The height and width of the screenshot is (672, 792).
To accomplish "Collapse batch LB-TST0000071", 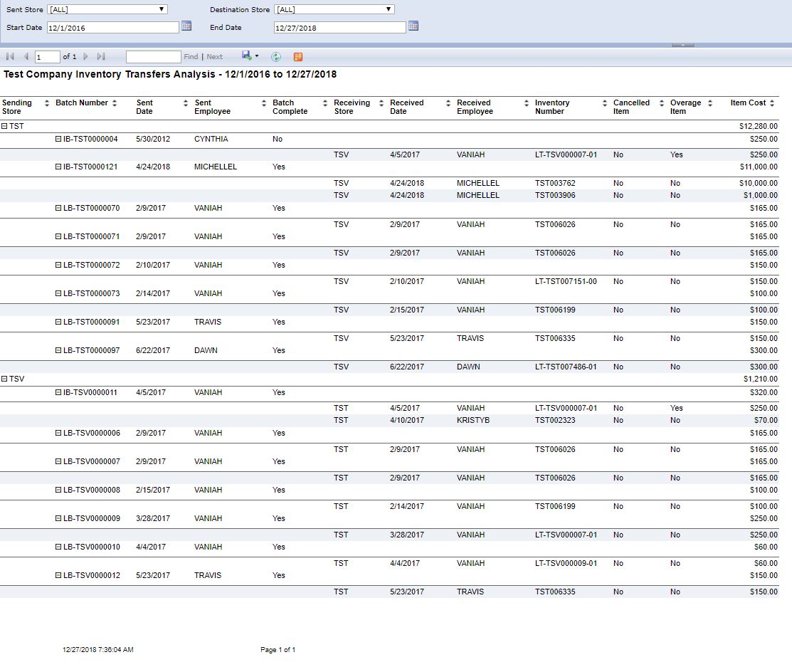I will tap(58, 236).
